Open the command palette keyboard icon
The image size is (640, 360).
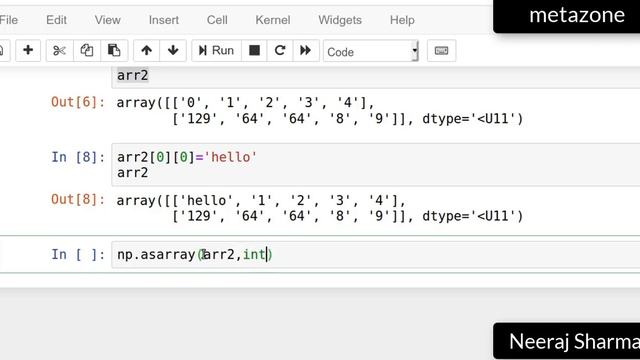tap(441, 51)
